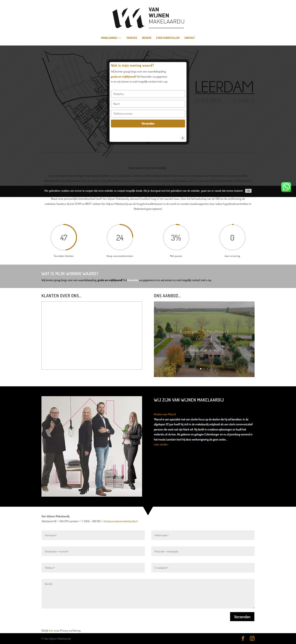The image size is (296, 644).
Task: Click the 'hieronder' link in grey banner
Action: pyautogui.click(x=133, y=280)
